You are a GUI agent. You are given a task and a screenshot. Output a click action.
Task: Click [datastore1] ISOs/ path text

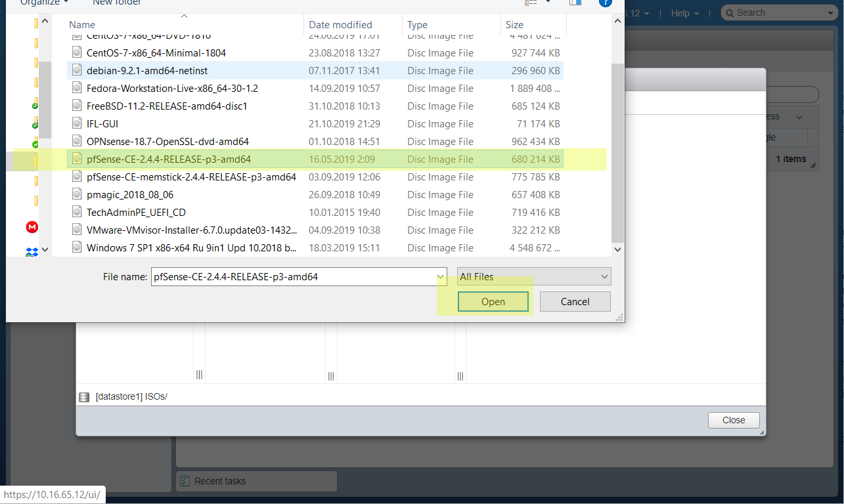(131, 397)
